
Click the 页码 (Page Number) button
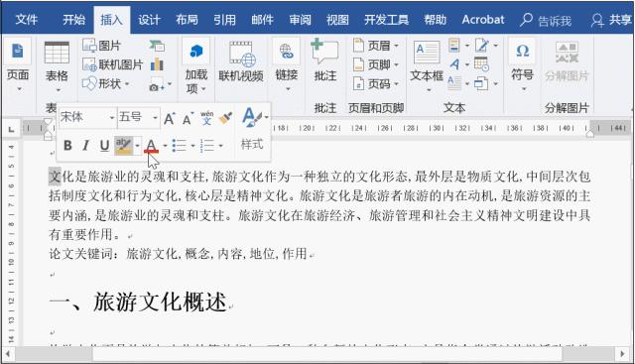pyautogui.click(x=375, y=84)
